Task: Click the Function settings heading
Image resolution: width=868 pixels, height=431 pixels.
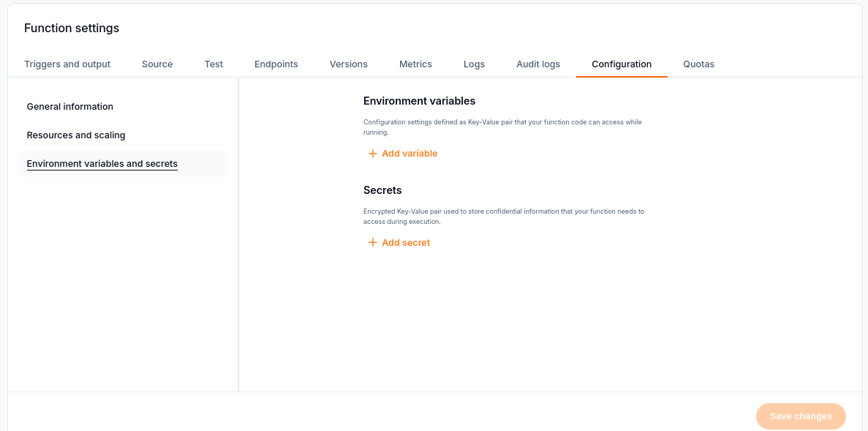Action: [x=72, y=29]
